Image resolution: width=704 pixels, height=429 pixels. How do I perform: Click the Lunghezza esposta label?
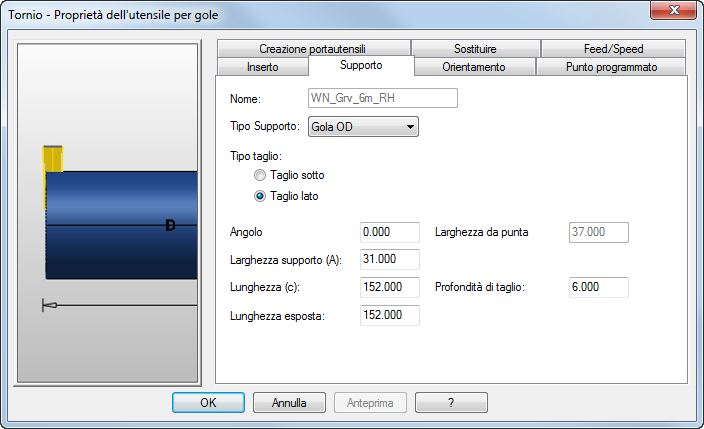coord(277,316)
